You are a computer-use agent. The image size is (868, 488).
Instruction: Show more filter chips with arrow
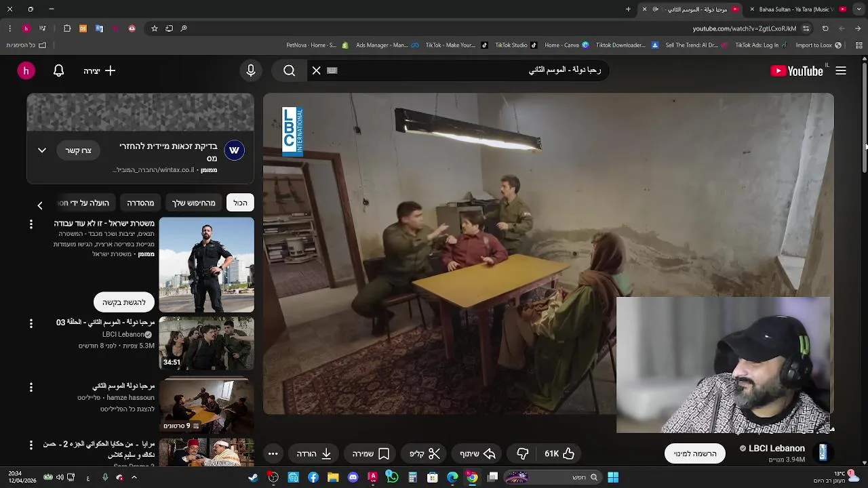click(x=39, y=205)
